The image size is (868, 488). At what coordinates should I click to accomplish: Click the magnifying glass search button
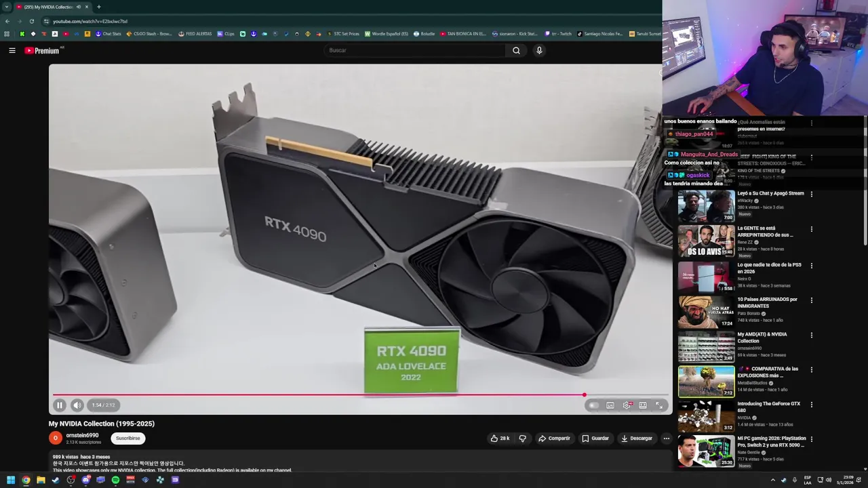[x=516, y=50]
